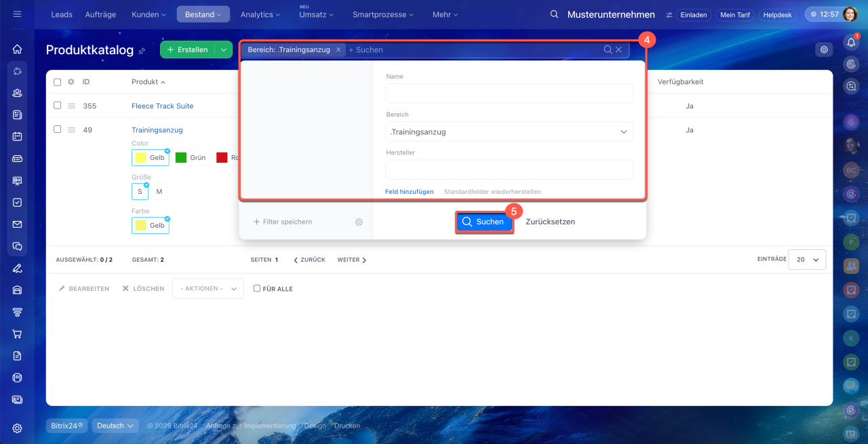Open the people icon in left sidebar
The height and width of the screenshot is (444, 868).
click(x=18, y=93)
